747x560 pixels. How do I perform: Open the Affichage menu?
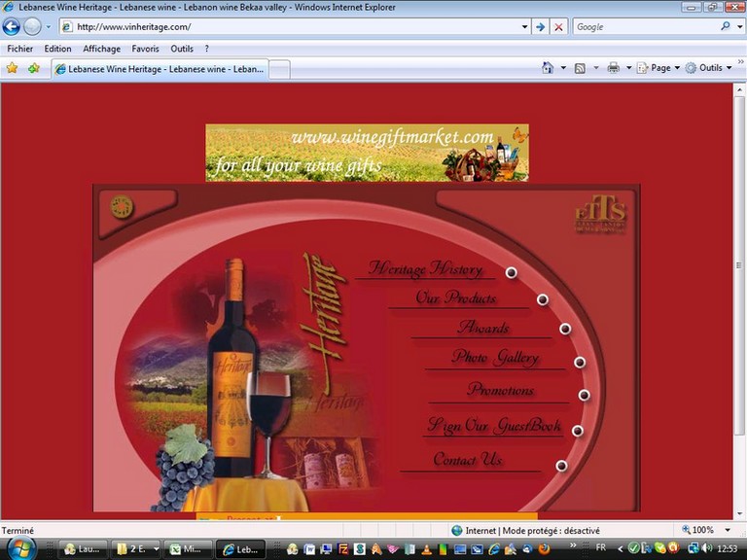102,49
